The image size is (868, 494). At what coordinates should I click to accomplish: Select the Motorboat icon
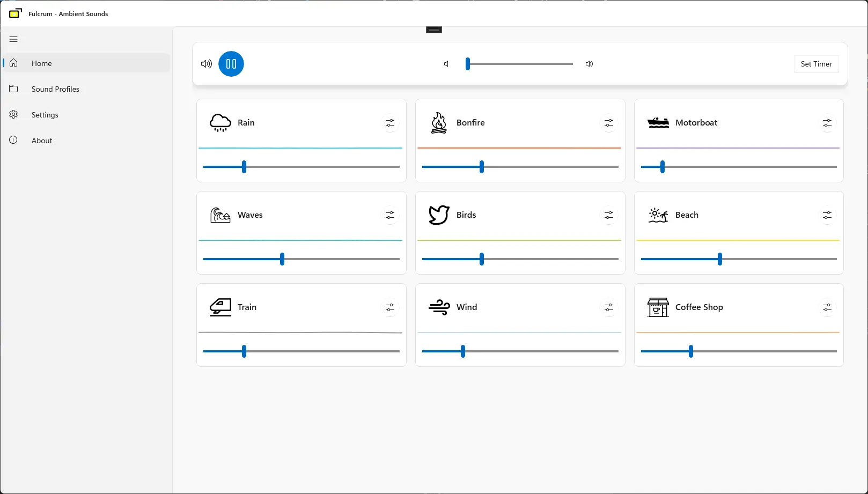(x=658, y=122)
